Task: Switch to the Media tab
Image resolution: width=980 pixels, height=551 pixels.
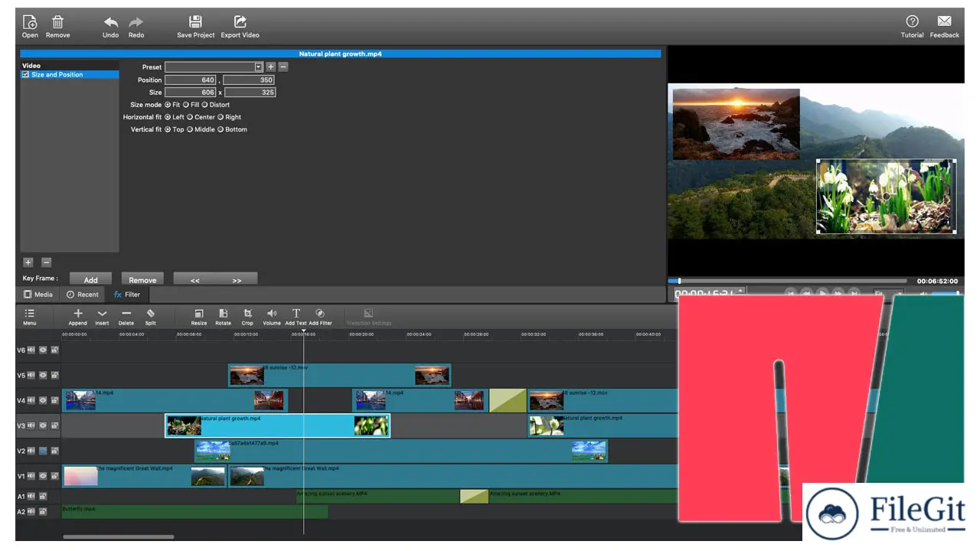Action: pos(38,295)
